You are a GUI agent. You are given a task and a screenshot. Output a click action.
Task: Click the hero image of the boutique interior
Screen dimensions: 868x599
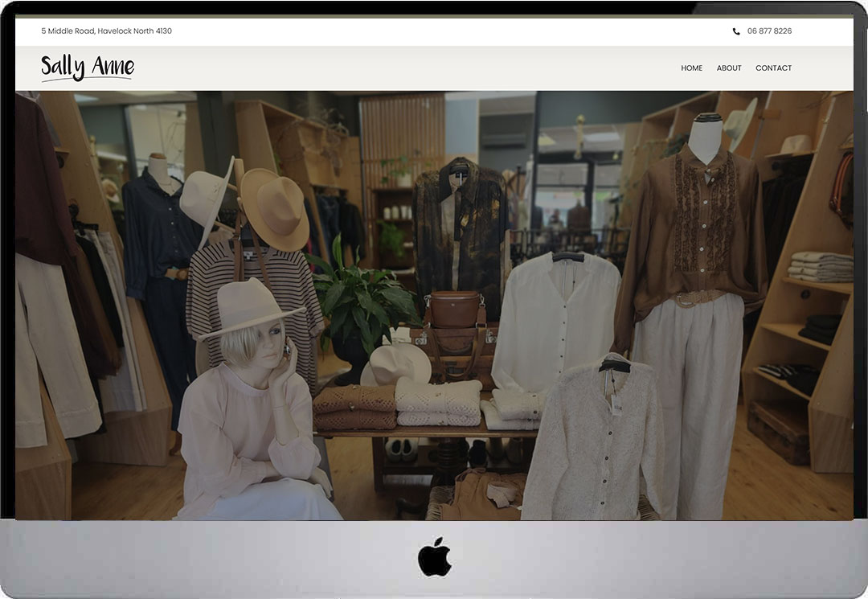tap(434, 306)
